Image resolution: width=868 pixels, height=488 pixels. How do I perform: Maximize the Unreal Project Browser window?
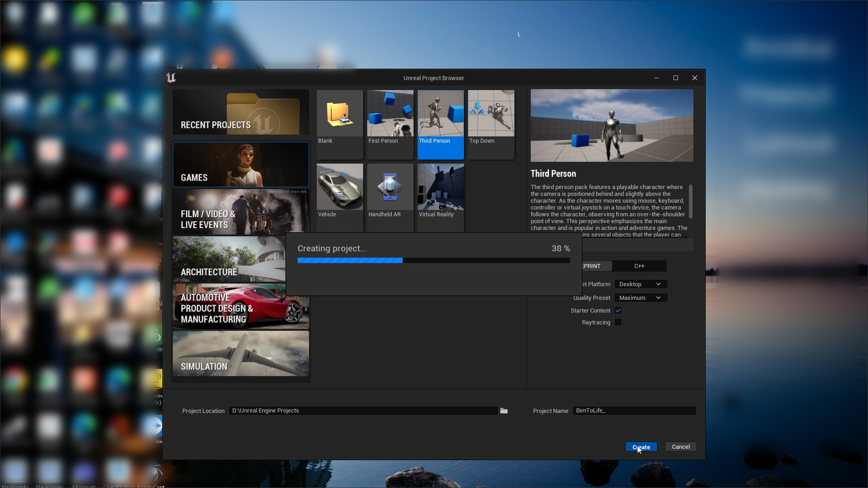click(x=675, y=78)
